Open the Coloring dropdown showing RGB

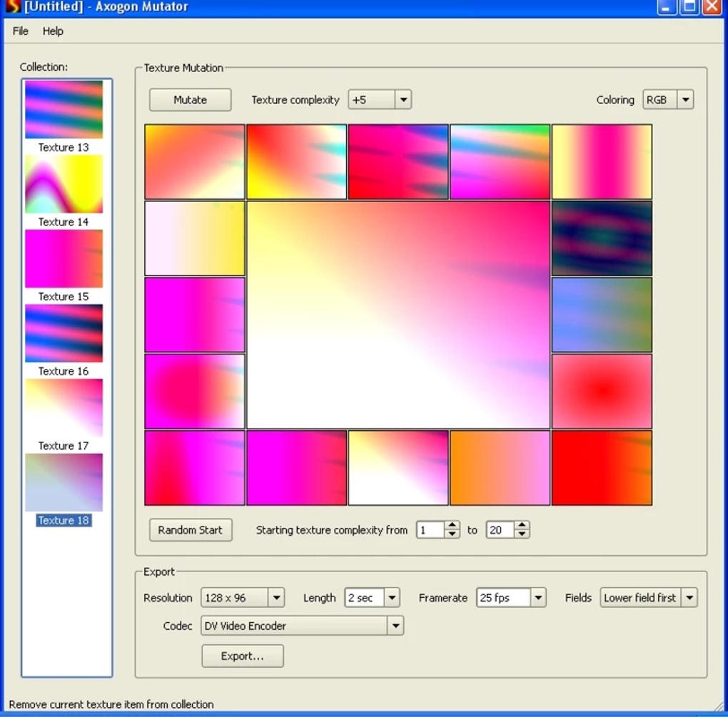click(686, 99)
